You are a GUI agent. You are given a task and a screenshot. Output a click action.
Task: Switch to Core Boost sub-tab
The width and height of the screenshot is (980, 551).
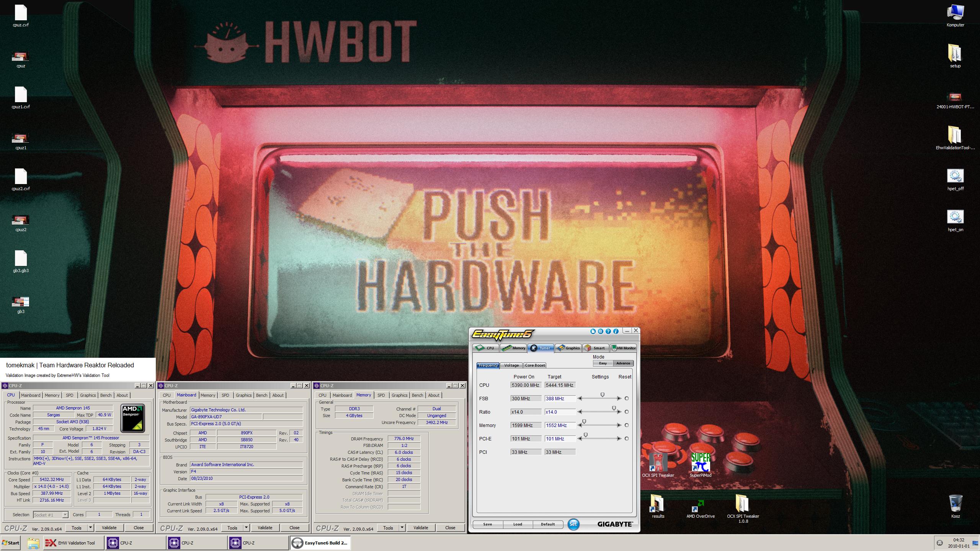pyautogui.click(x=535, y=365)
